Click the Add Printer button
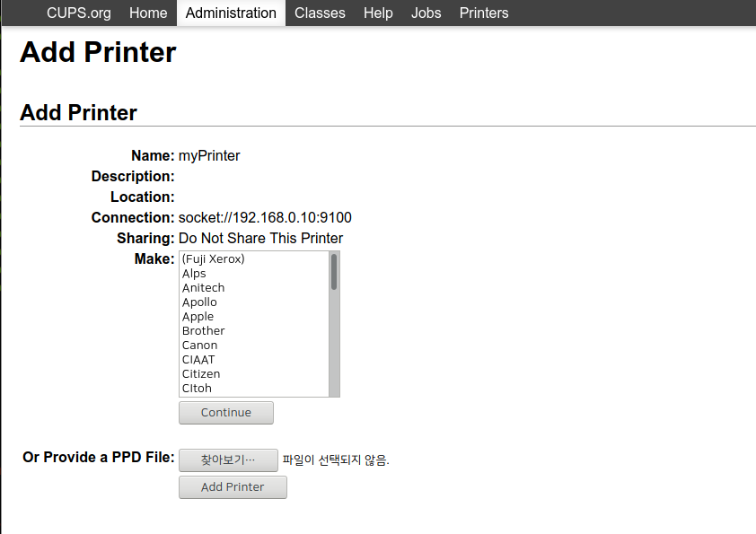 point(233,487)
